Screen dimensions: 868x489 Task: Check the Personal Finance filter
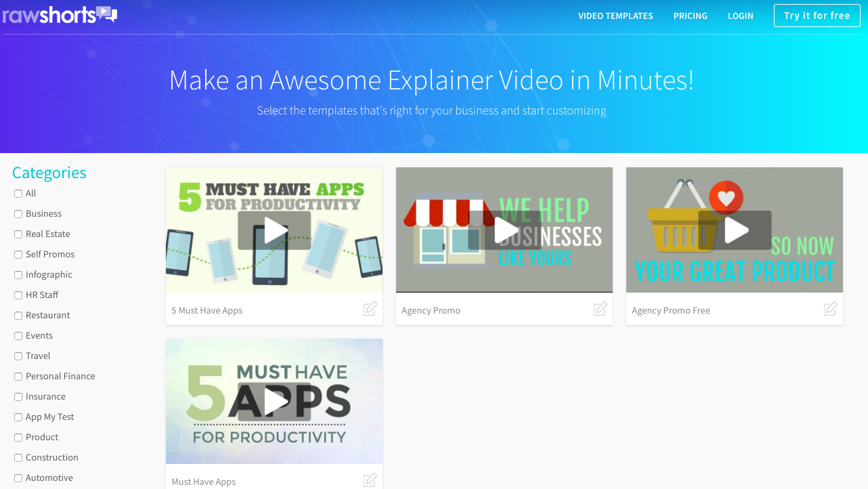18,377
